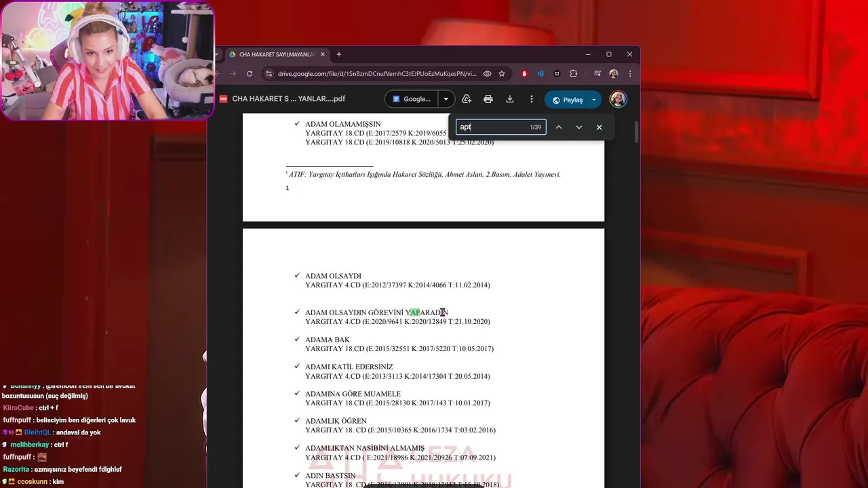Click the eye icon in address bar
868x488 pixels.
pyautogui.click(x=487, y=73)
